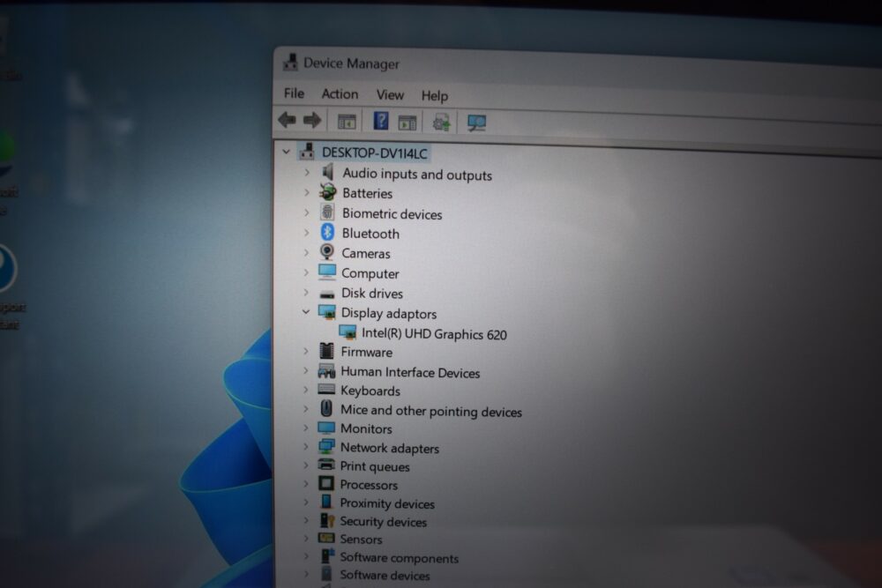Expand the Cameras category arrow
Viewport: 882px width, 588px height.
307,252
